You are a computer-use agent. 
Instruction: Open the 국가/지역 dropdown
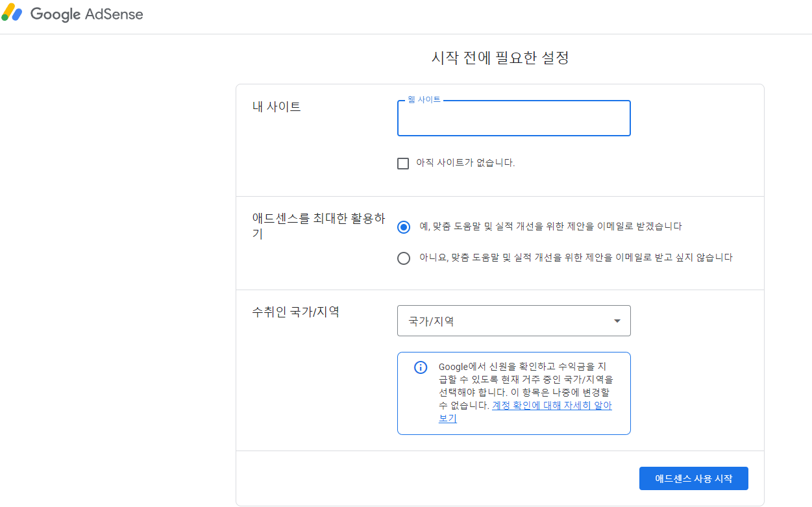point(513,321)
